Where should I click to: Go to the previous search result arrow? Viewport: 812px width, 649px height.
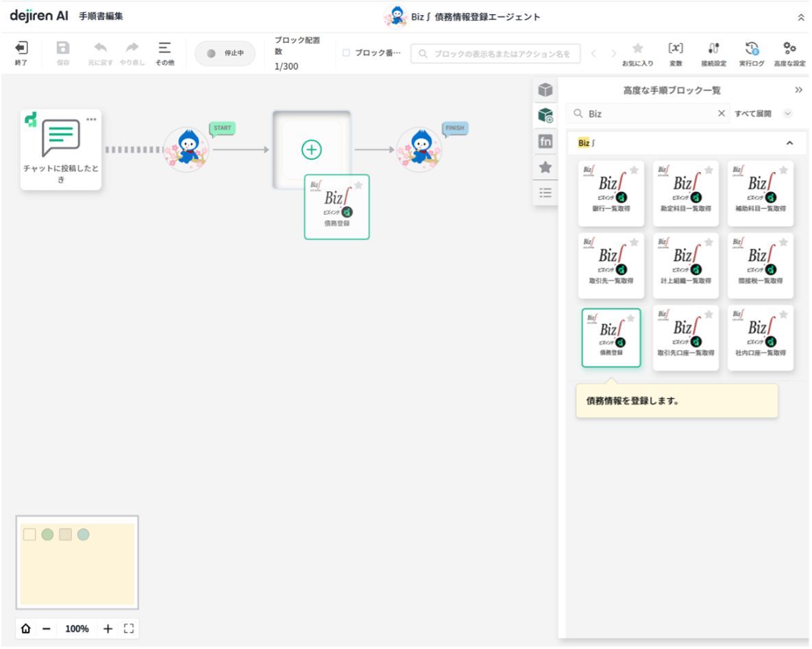[x=593, y=53]
